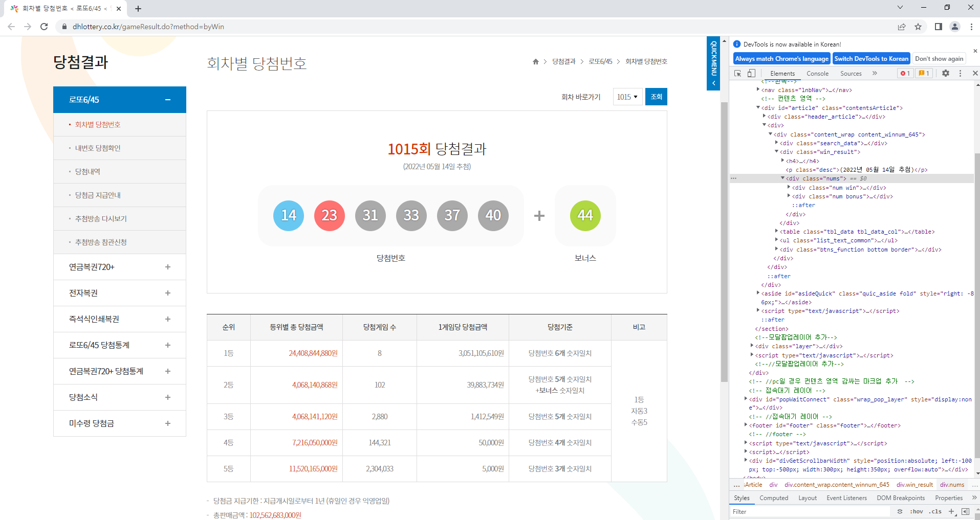Switch to the Sources tab
980x520 pixels.
[851, 74]
